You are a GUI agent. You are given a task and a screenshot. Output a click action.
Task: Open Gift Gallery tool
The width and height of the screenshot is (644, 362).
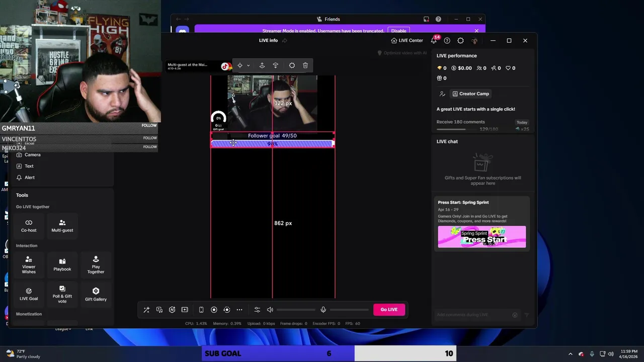pos(96,294)
